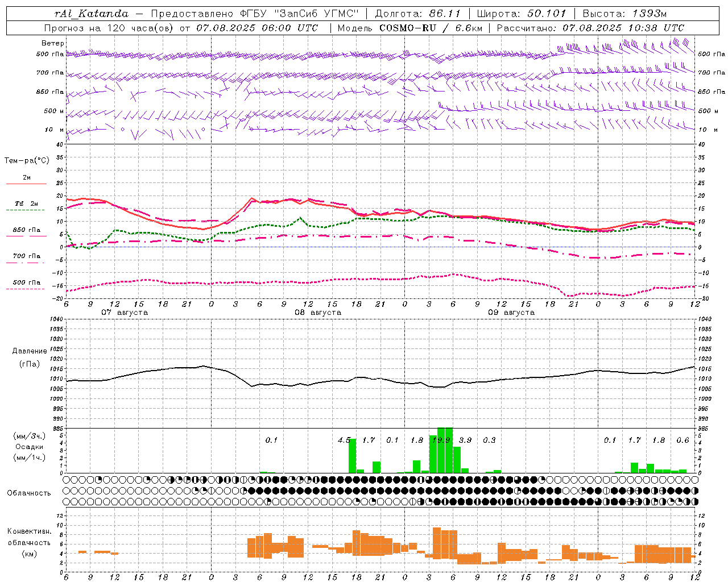
Task: Click the tall green precipitation bar below 4.5
Action: click(352, 456)
